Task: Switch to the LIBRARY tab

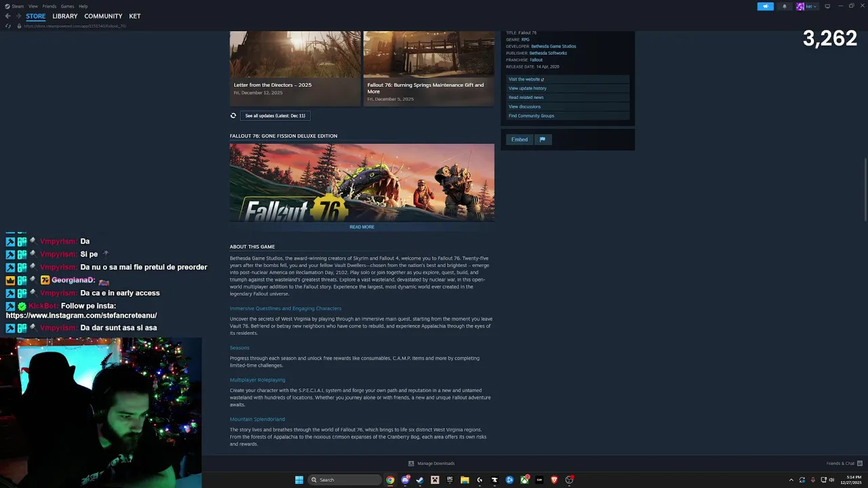Action: [x=65, y=16]
